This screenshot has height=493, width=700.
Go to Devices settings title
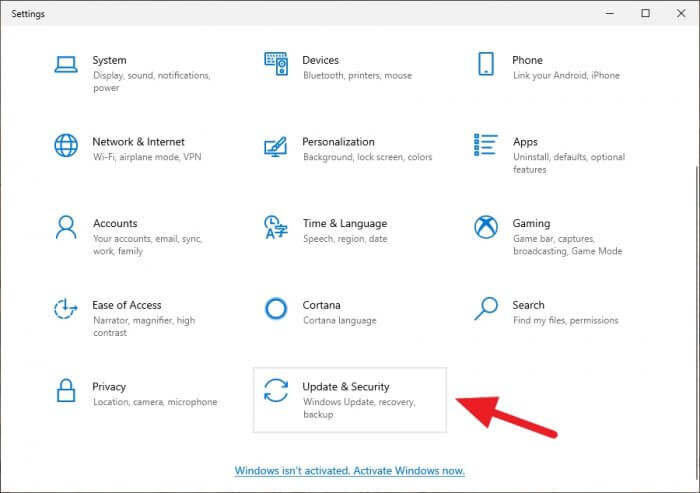click(x=321, y=60)
